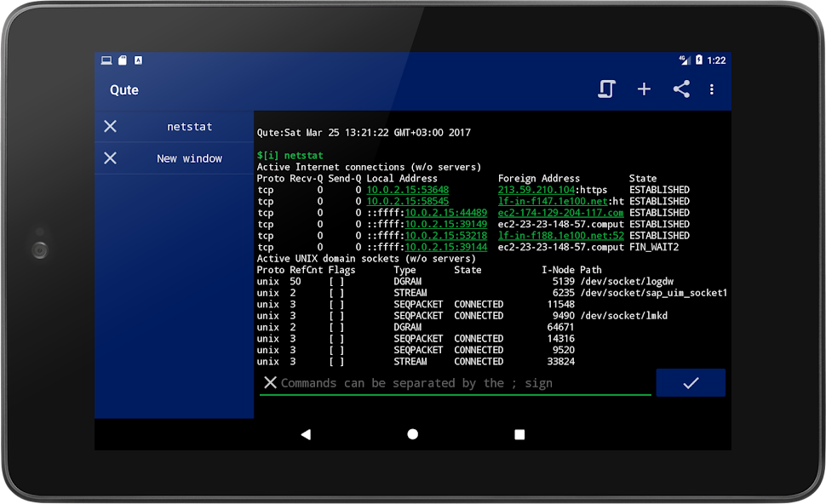Open the 10.0.2.15:53648 local address link

click(408, 190)
